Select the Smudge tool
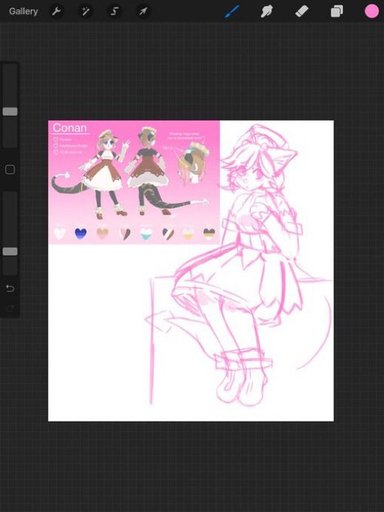 coord(267,11)
